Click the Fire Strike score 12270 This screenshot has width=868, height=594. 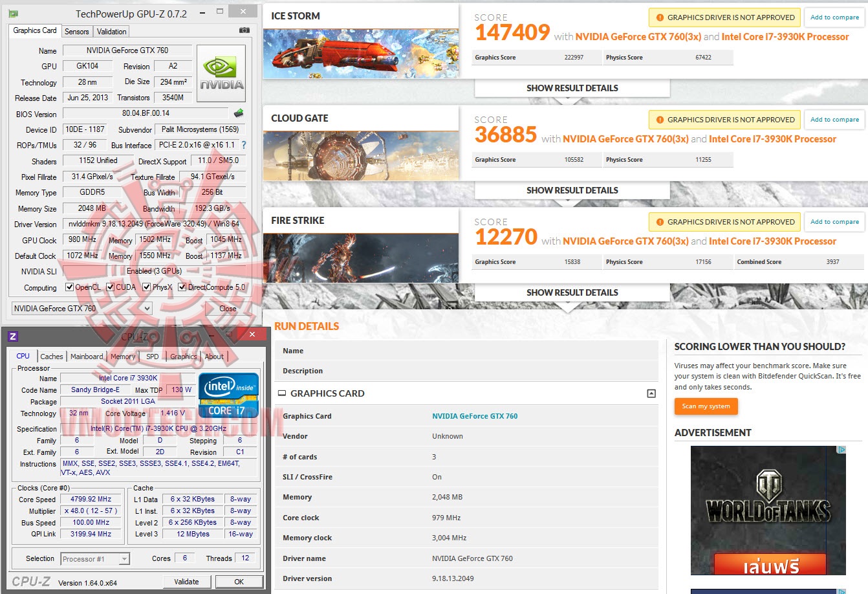coord(506,237)
